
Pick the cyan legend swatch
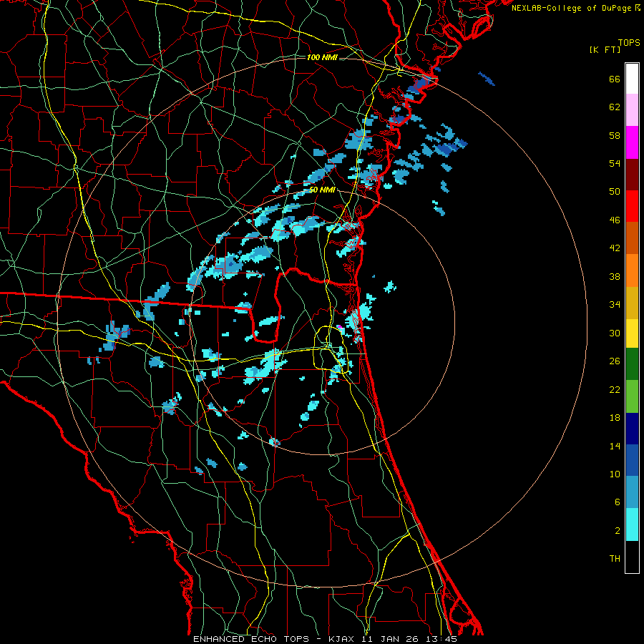coord(632,525)
